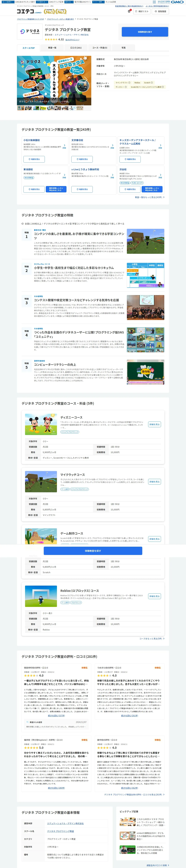Click the curriculum chart image beside 特徴 2

[x=145, y=275]
